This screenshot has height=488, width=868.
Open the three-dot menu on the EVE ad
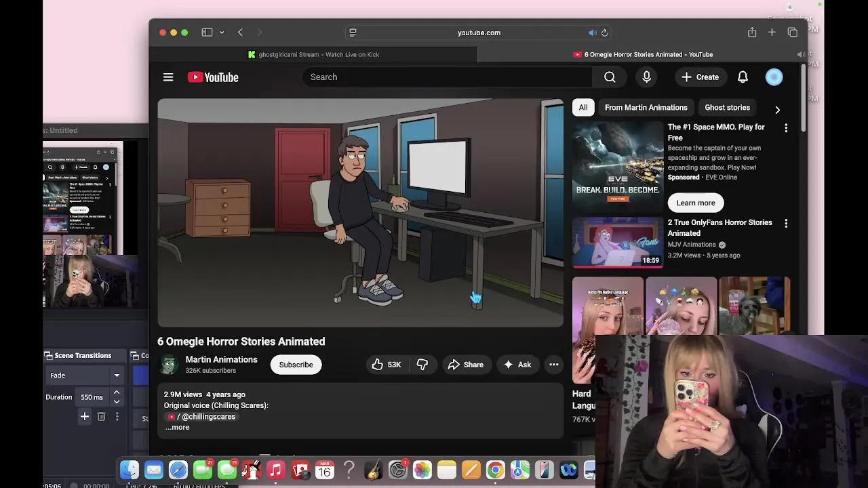(x=785, y=127)
